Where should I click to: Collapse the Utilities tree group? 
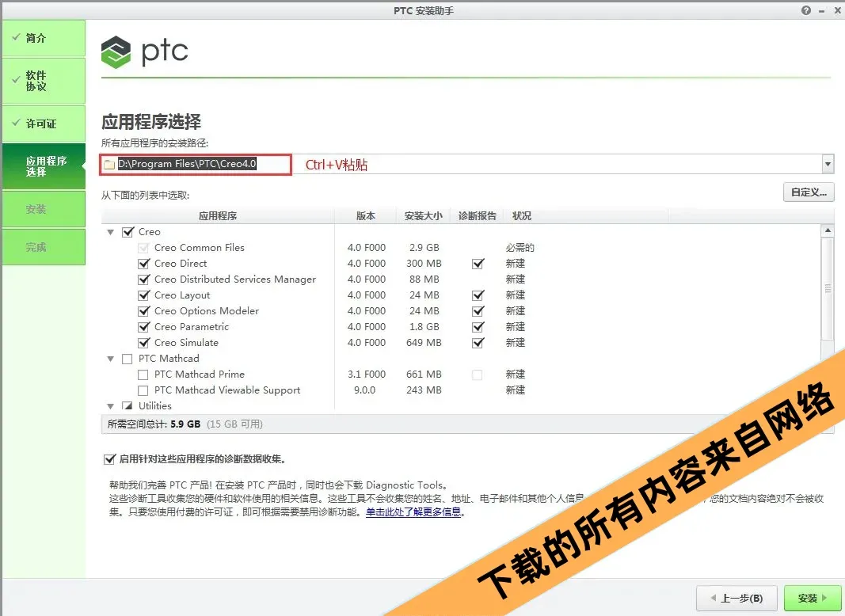tap(110, 406)
